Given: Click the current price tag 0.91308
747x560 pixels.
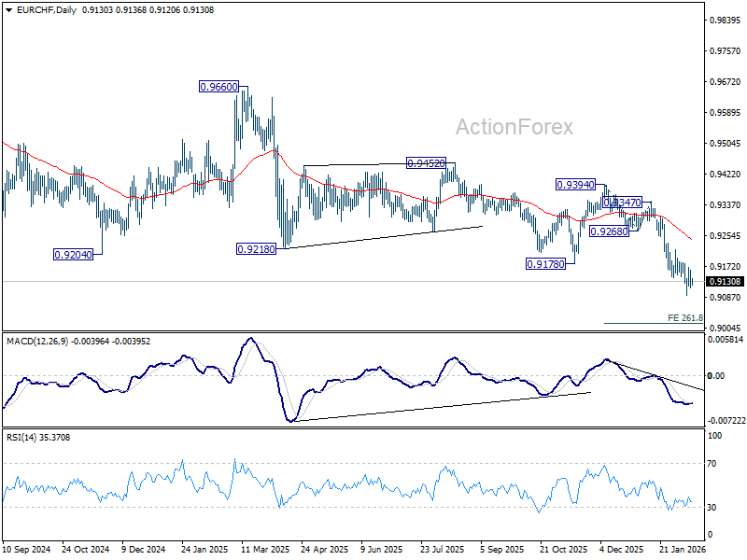Looking at the screenshot, I should pos(725,282).
